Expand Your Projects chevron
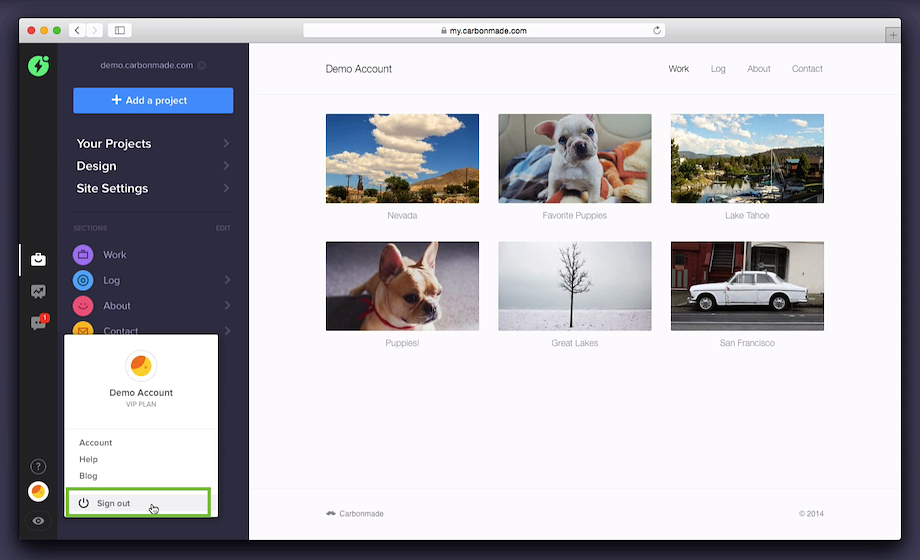 [226, 143]
